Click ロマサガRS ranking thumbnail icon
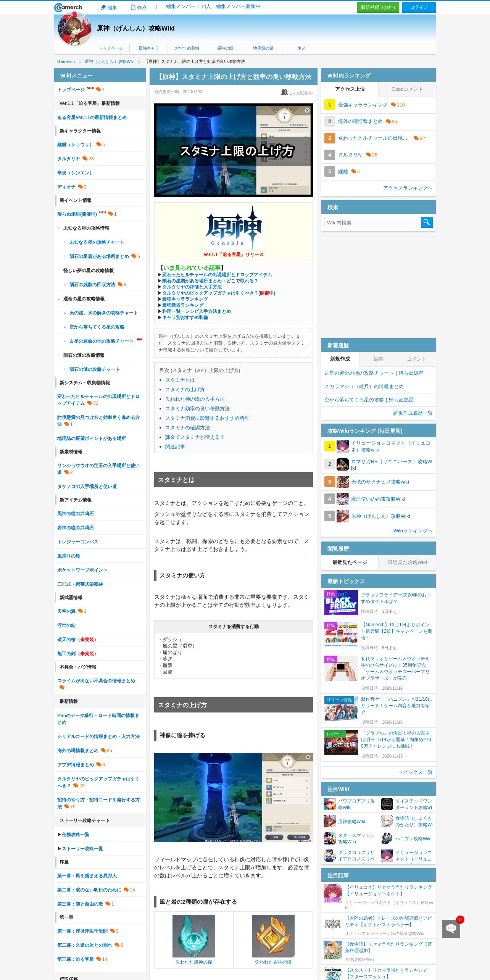The height and width of the screenshot is (980, 490). (x=342, y=464)
